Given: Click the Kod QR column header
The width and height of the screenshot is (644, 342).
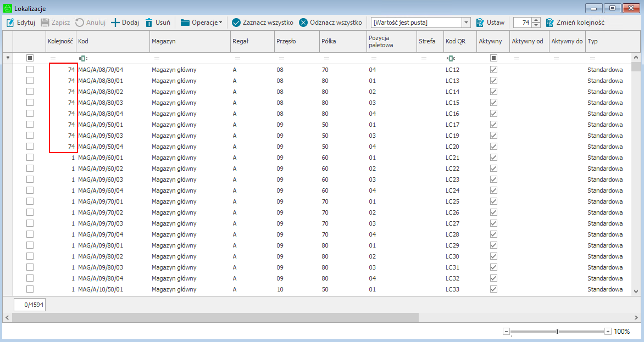Looking at the screenshot, I should (459, 41).
